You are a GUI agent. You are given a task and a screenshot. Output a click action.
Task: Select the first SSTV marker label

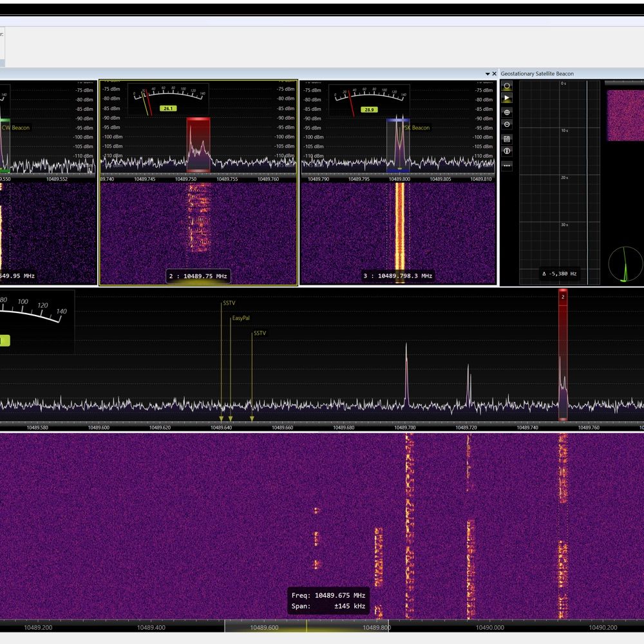[229, 303]
